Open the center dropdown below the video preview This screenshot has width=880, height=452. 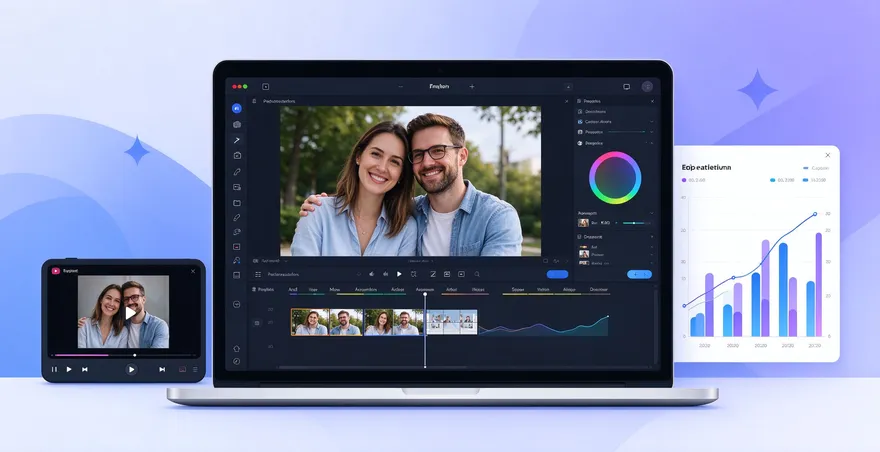point(419,261)
